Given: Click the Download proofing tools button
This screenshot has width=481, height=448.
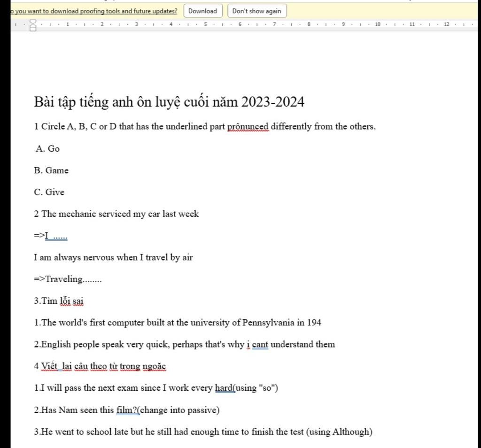Looking at the screenshot, I should point(203,11).
